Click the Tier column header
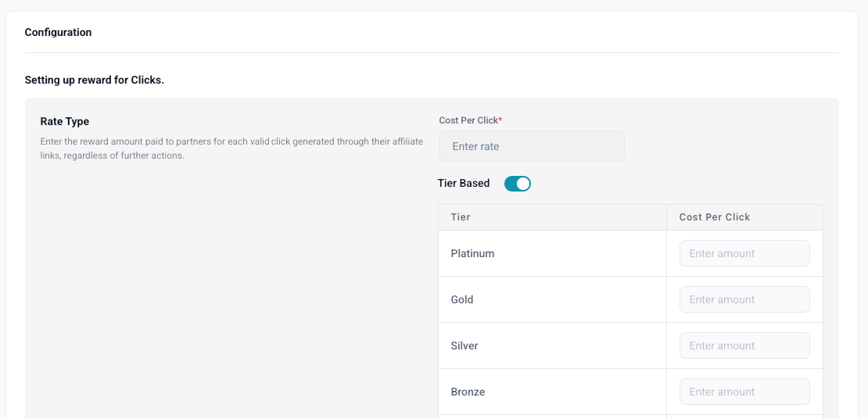Image resolution: width=868 pixels, height=419 pixels. coord(461,217)
